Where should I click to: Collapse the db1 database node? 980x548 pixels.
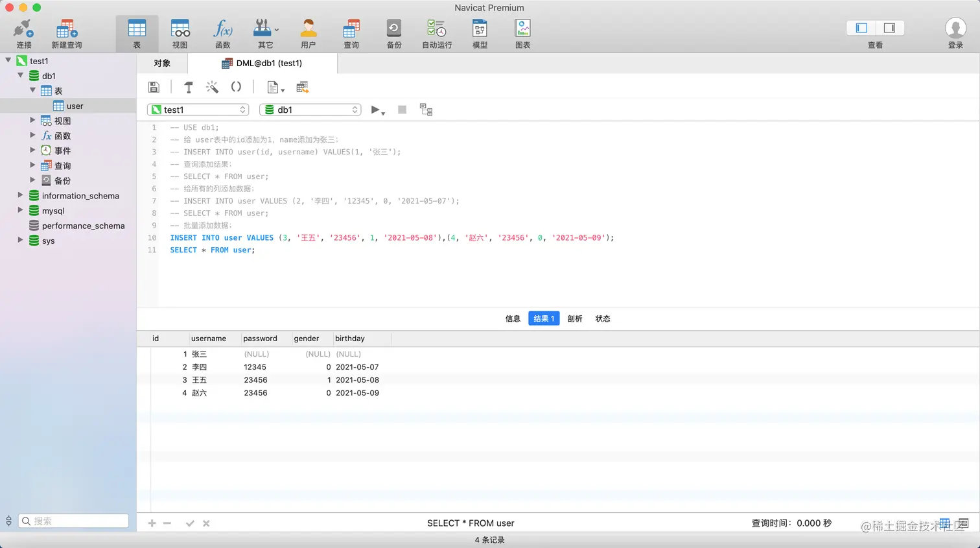click(21, 75)
